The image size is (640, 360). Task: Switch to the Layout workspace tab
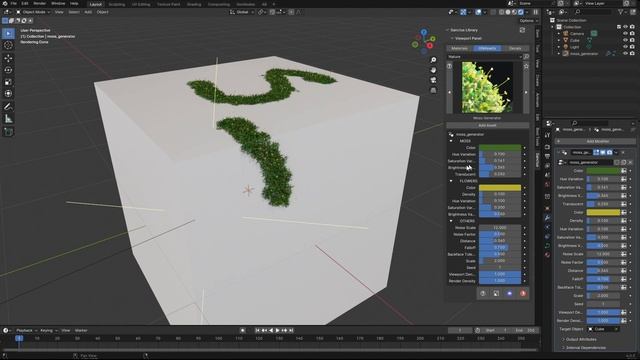[x=96, y=4]
